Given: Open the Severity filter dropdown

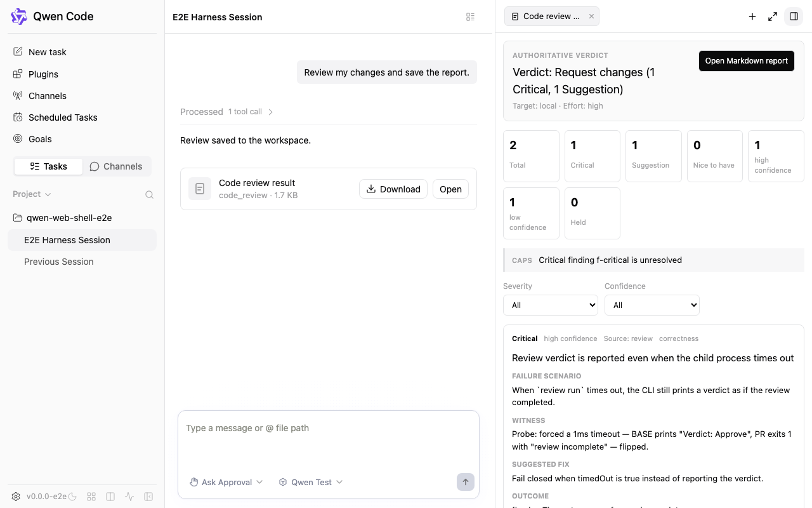Looking at the screenshot, I should 551,305.
